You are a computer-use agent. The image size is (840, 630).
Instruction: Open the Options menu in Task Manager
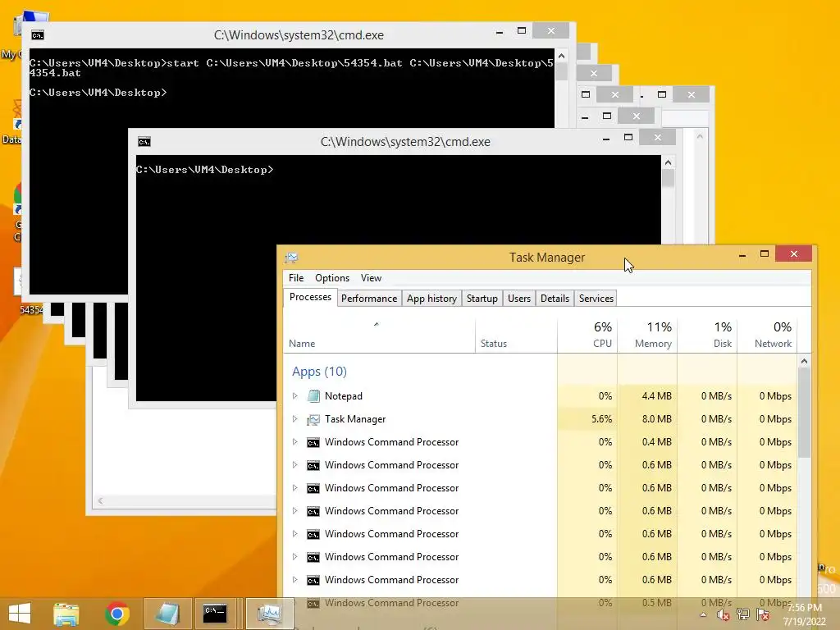tap(332, 278)
